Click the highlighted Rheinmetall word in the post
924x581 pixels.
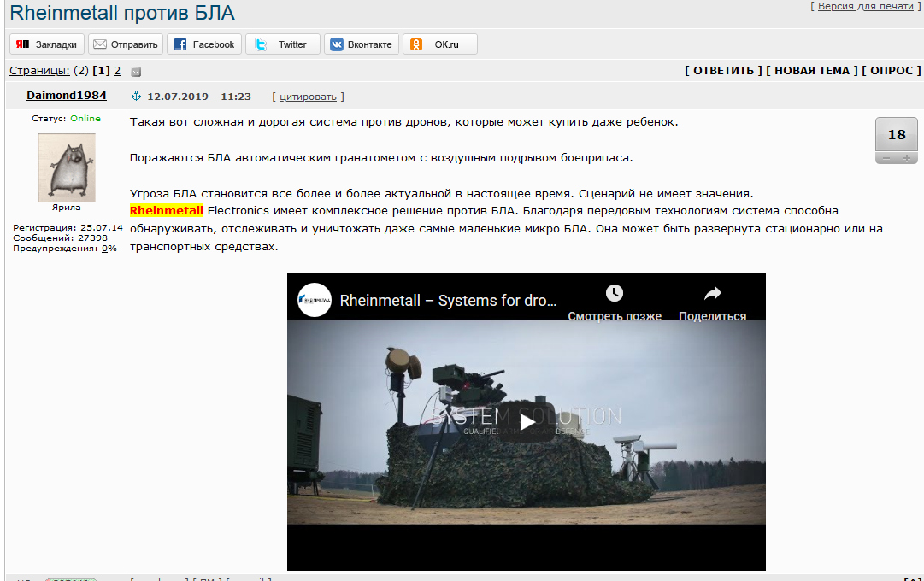[x=167, y=211]
